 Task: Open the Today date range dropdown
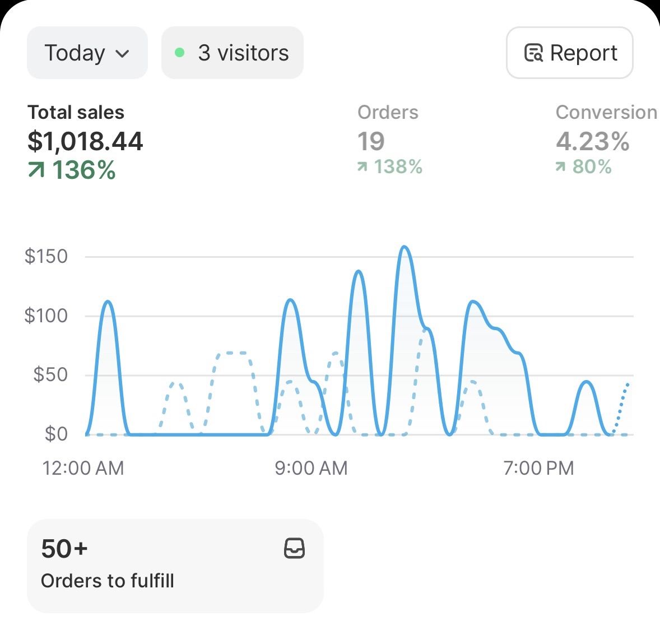point(87,53)
